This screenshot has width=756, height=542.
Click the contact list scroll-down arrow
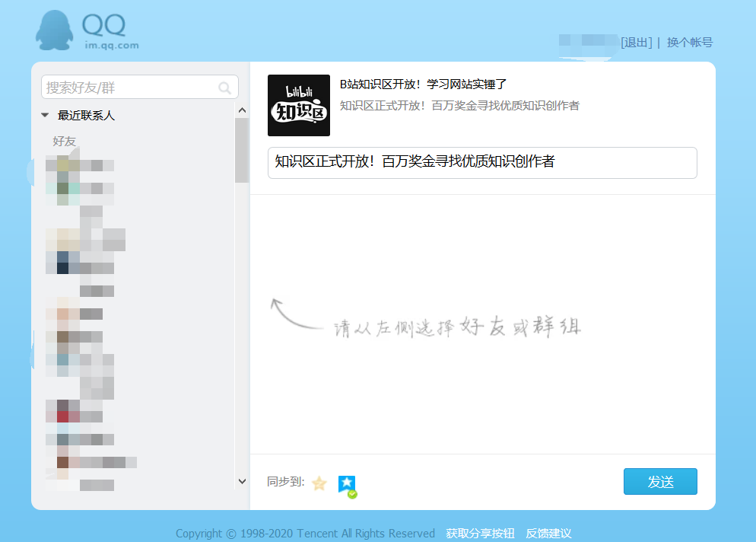(x=242, y=481)
